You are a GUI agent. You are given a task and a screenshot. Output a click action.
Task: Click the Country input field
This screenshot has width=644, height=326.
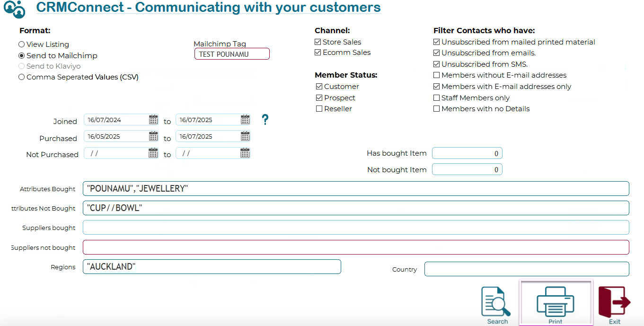527,269
